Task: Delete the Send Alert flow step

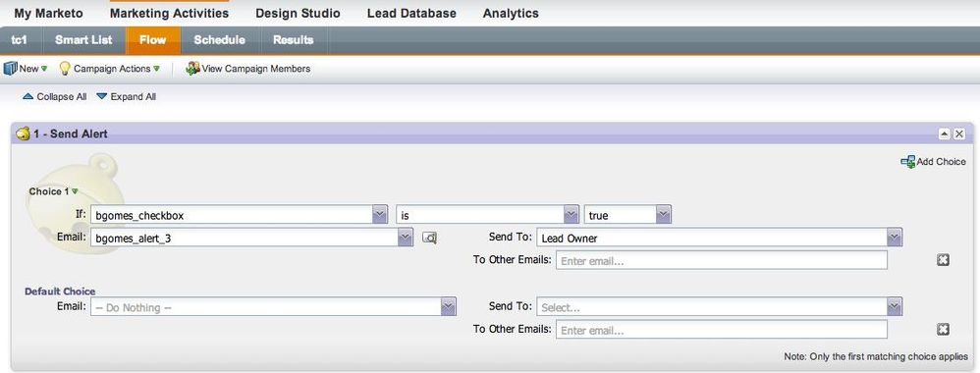Action: (958, 133)
